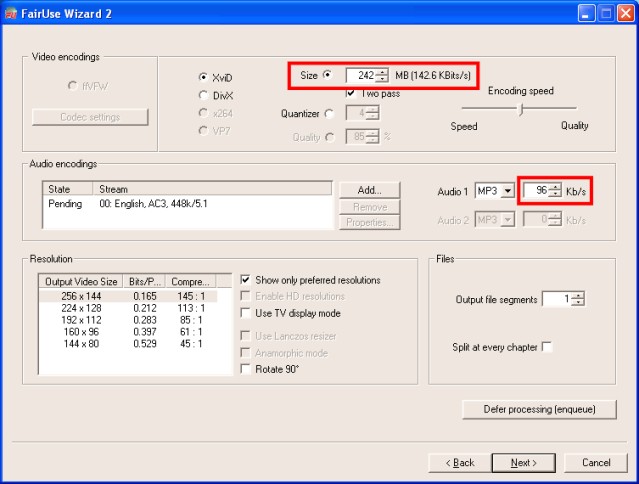This screenshot has height=484, width=639.
Task: Disable Show only preferred resolutions
Action: tap(246, 280)
